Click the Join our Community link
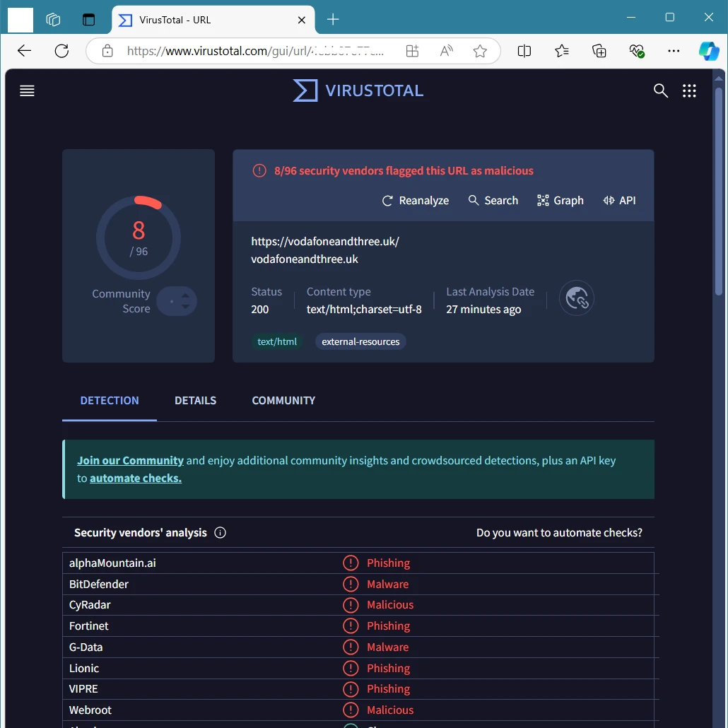Screen dimensions: 728x728 (x=130, y=461)
